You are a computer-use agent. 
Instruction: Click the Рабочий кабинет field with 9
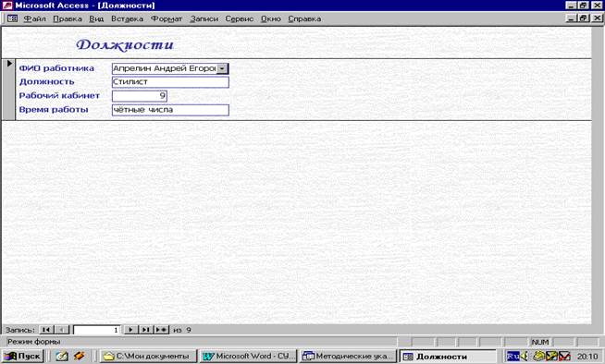pyautogui.click(x=140, y=96)
